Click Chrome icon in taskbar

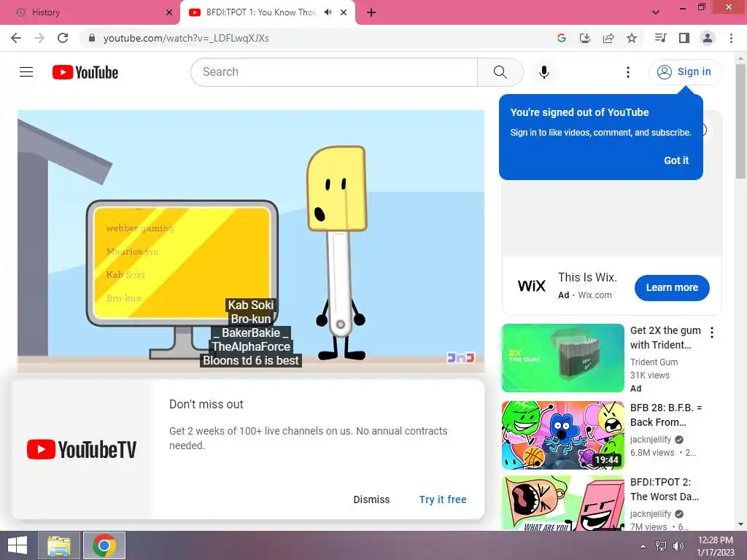point(104,545)
